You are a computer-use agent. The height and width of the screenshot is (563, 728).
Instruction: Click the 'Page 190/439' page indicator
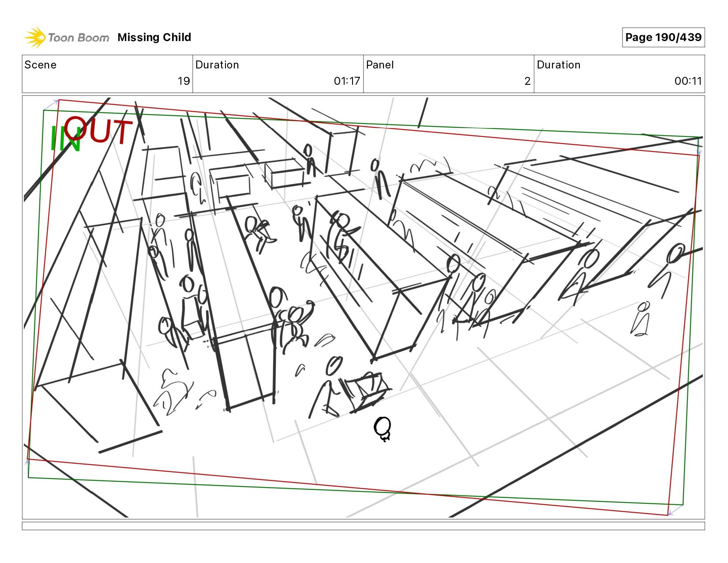click(x=663, y=37)
